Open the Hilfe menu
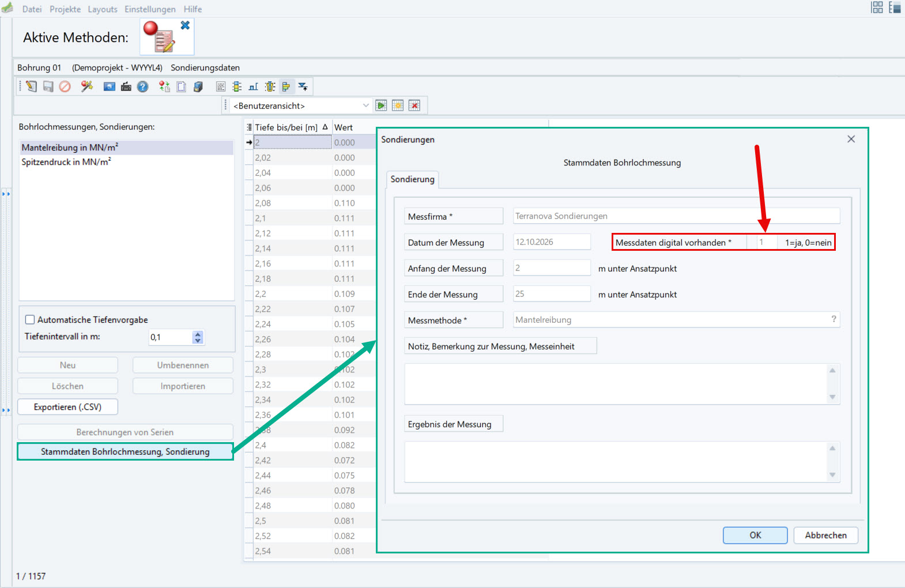905x588 pixels. (193, 9)
